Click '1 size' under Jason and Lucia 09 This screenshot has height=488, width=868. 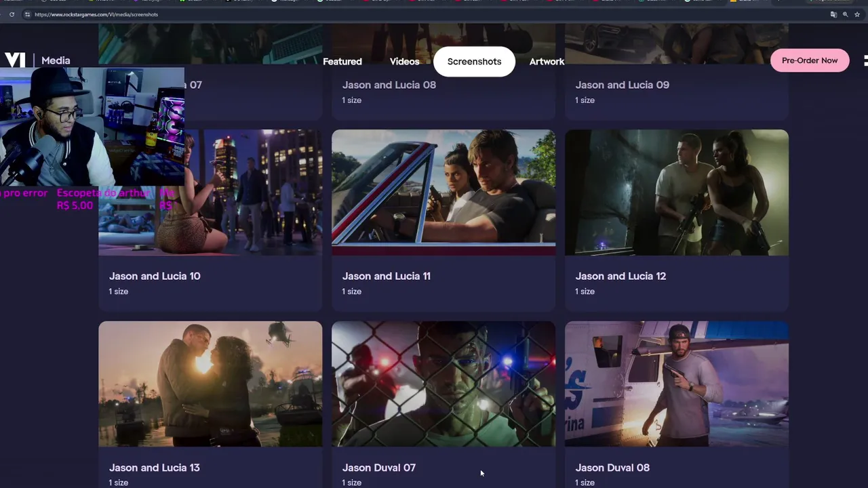pyautogui.click(x=585, y=100)
